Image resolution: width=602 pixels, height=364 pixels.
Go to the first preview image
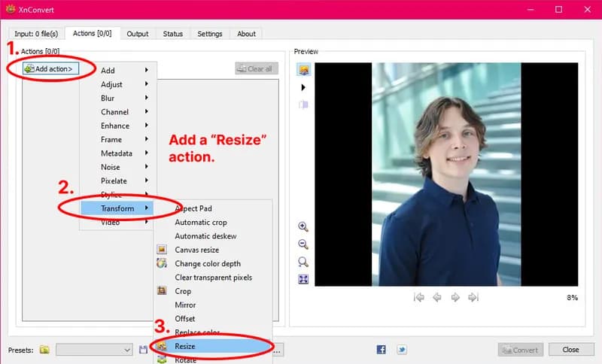coord(419,297)
